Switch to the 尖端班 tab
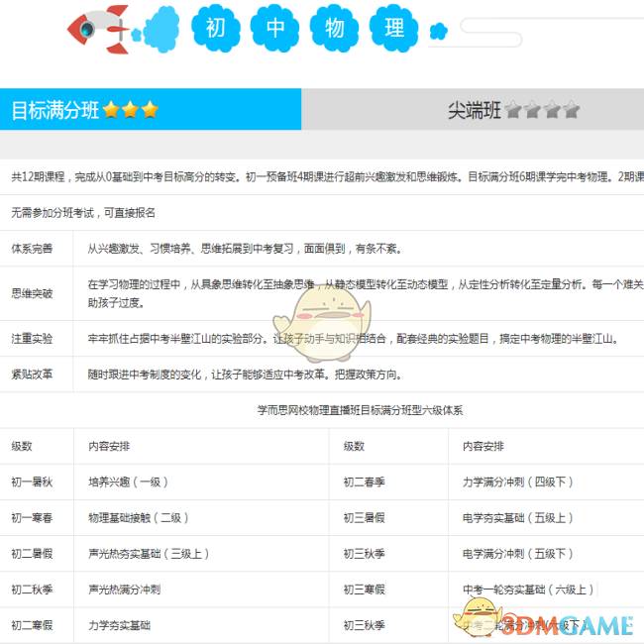644x644 pixels. pyautogui.click(x=473, y=109)
